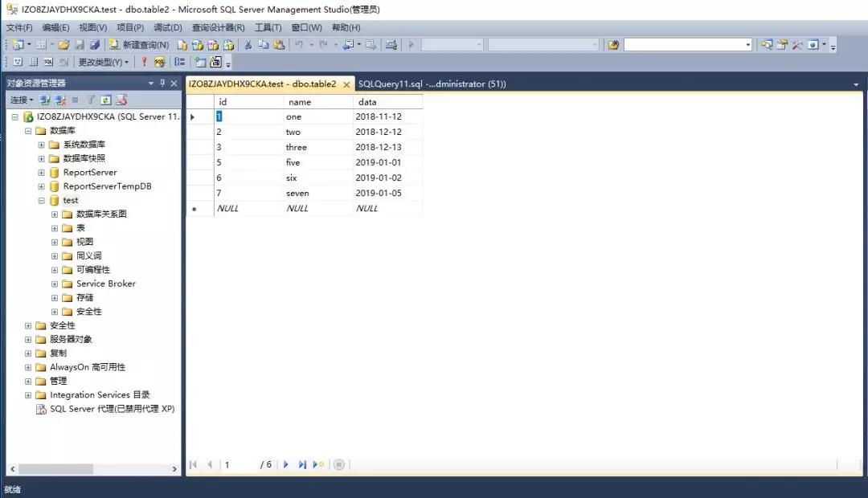The height and width of the screenshot is (498, 868).
Task: Click the Registered Servers toolbar icon
Action: (x=767, y=45)
